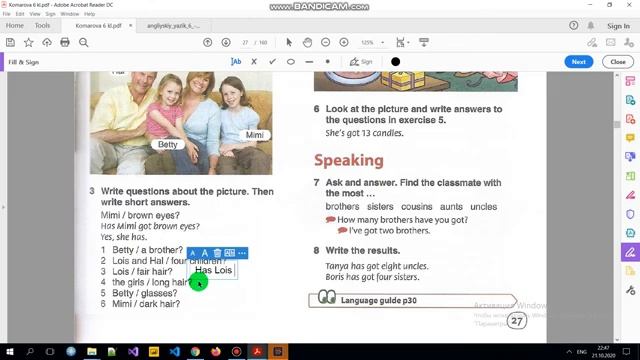Open the Window menu
This screenshot has width=640, height=360.
(70, 14)
